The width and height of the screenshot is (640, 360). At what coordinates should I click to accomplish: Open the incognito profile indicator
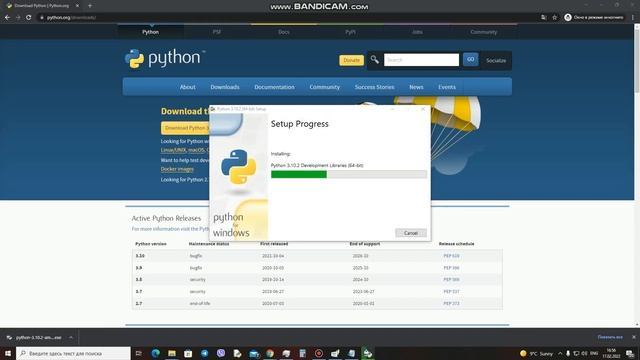pyautogui.click(x=594, y=18)
